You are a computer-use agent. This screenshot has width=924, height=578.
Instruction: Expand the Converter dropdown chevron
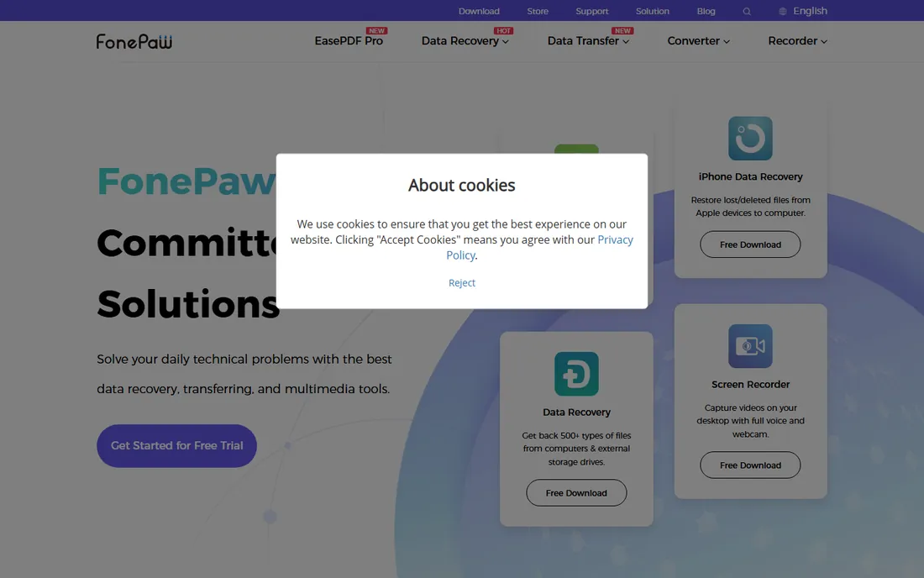click(727, 42)
